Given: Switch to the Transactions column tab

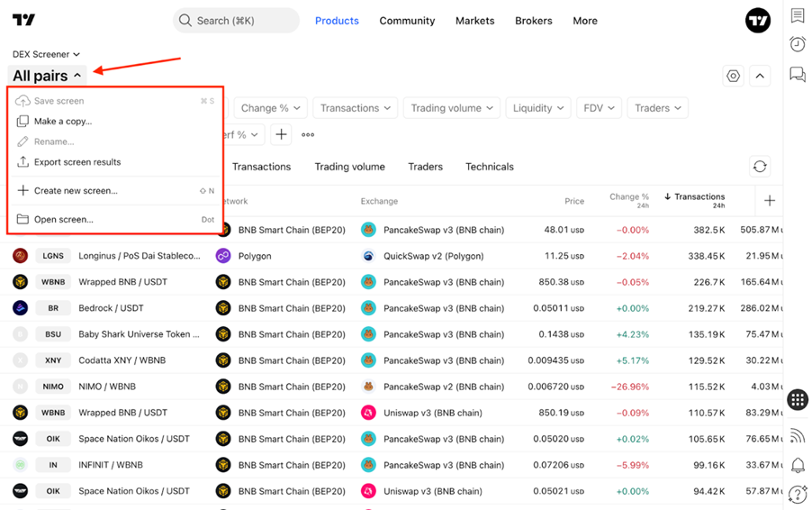Looking at the screenshot, I should (262, 167).
